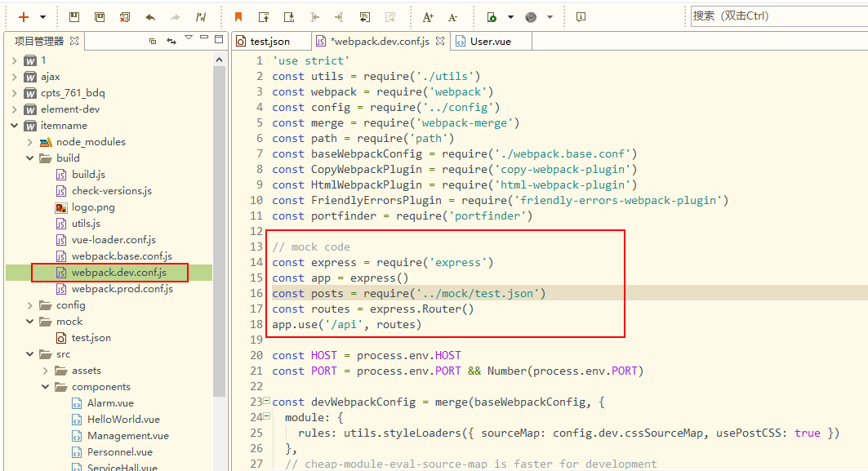Viewport: 868px width, 471px height.
Task: Click the Undo arrow icon
Action: click(150, 17)
